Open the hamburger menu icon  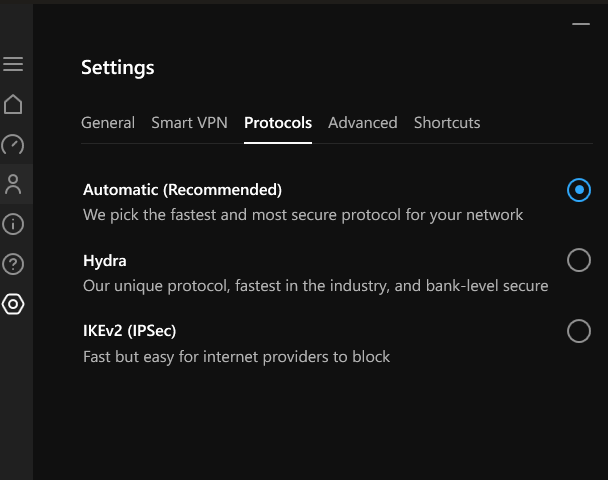point(13,64)
